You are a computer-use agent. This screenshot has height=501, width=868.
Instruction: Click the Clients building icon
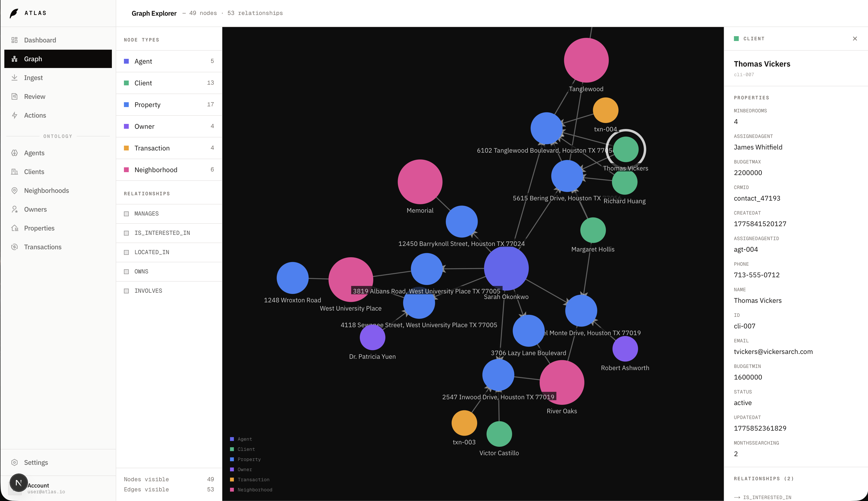[14, 172]
